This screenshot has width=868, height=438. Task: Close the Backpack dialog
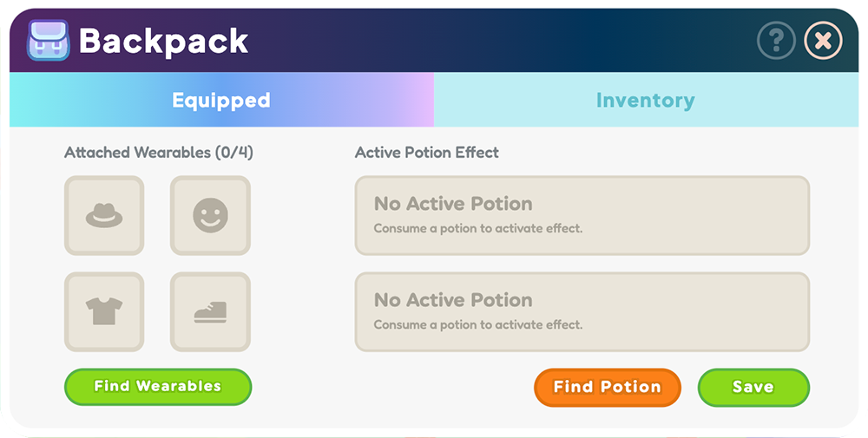coord(823,41)
